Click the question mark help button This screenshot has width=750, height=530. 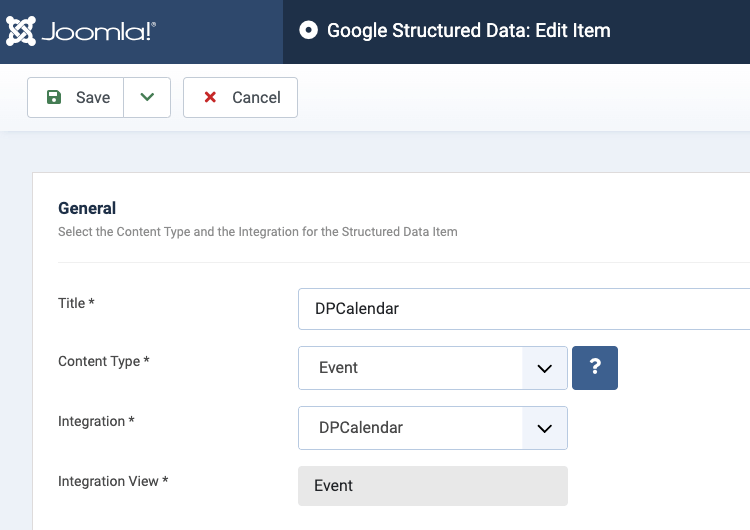(595, 368)
